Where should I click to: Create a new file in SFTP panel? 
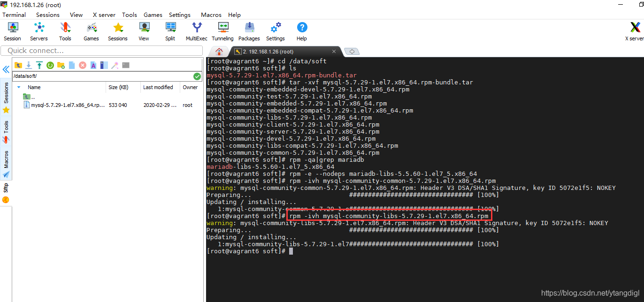[x=72, y=65]
